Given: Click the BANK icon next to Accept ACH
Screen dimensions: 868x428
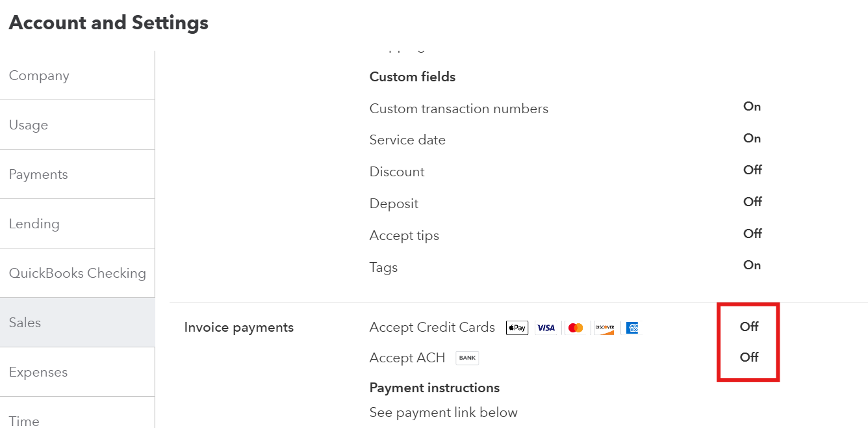Looking at the screenshot, I should coord(466,358).
